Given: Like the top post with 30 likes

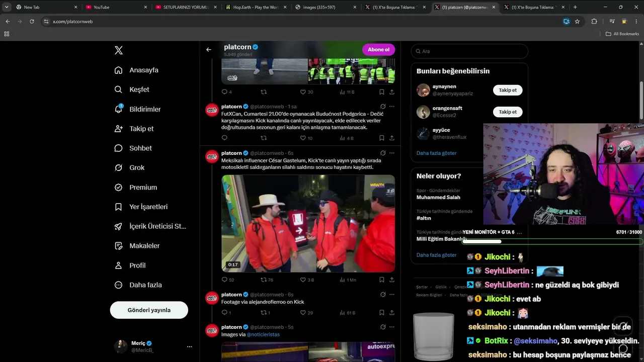Looking at the screenshot, I should (x=306, y=92).
